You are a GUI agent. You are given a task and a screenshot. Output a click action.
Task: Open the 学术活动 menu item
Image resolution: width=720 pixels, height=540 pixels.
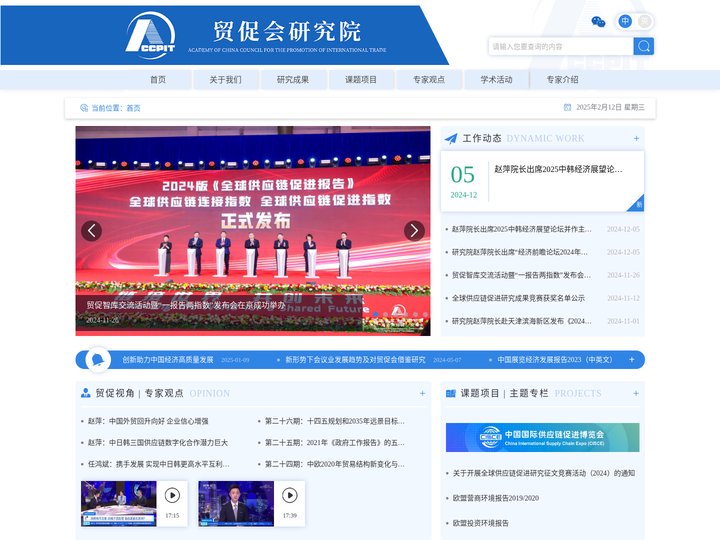pos(496,79)
